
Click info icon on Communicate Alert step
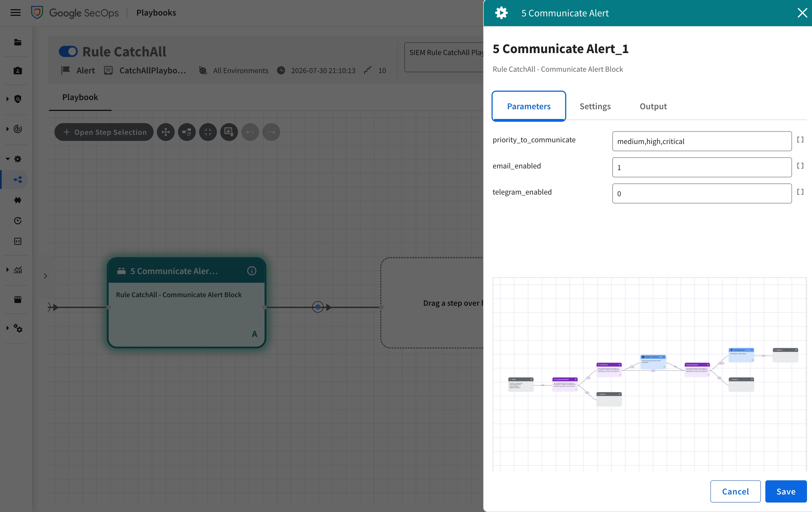point(252,271)
